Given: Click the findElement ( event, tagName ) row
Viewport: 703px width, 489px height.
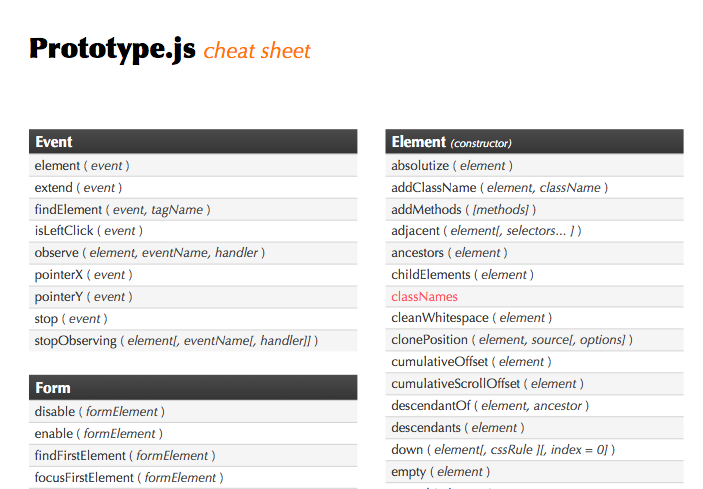Looking at the screenshot, I should click(x=193, y=209).
